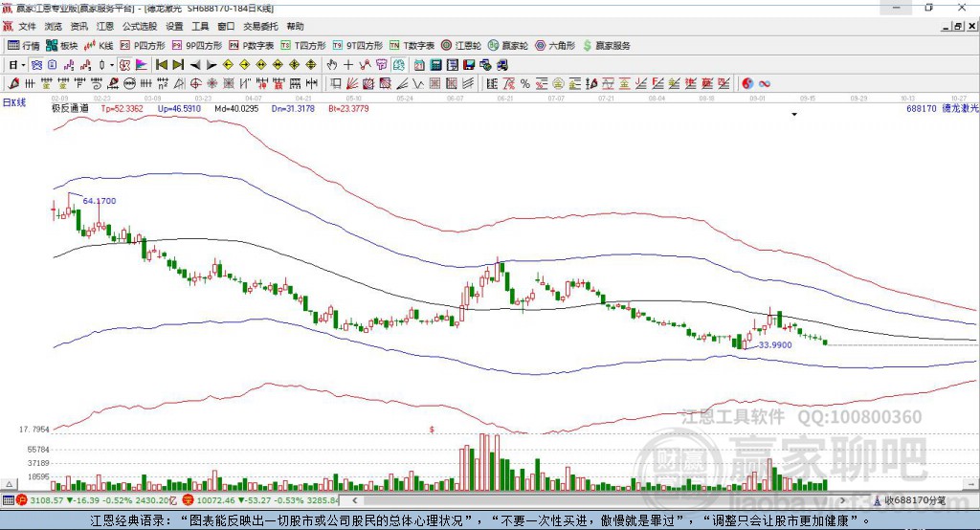Open the 文件 menu
Image resolution: width=980 pixels, height=530 pixels.
point(27,26)
